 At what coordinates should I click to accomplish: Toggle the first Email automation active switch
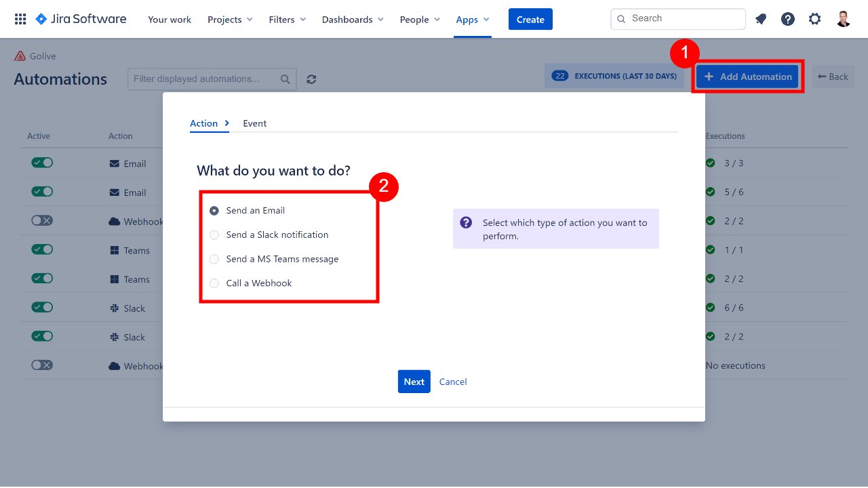pyautogui.click(x=42, y=163)
